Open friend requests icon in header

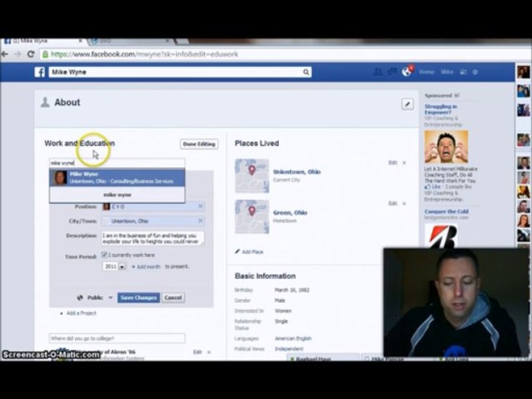[x=378, y=72]
